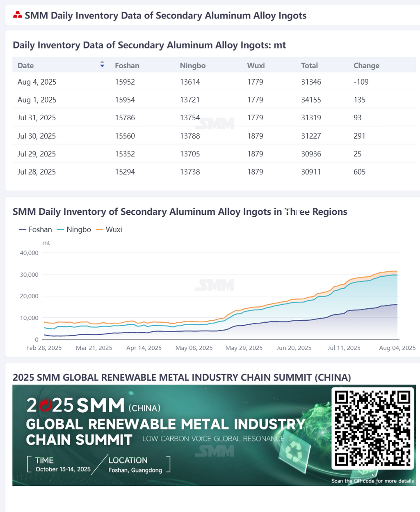Click Total value 34155
The image size is (420, 512).
(x=311, y=100)
